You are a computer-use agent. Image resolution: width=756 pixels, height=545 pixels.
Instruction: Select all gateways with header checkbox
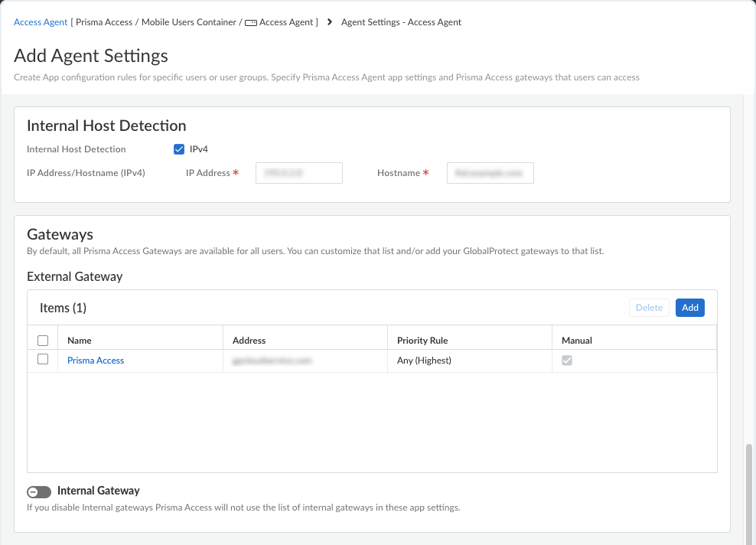click(x=43, y=341)
